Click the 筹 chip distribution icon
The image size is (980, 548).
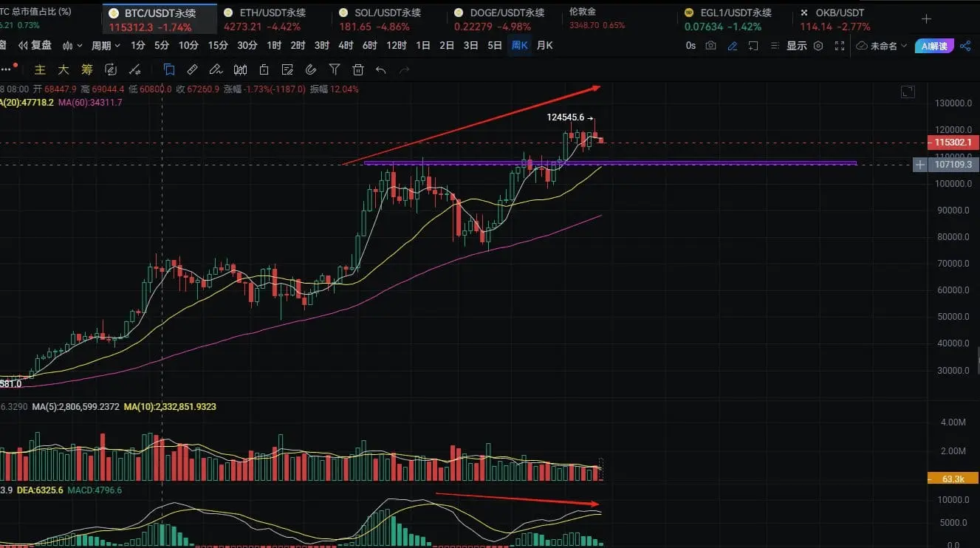point(87,69)
